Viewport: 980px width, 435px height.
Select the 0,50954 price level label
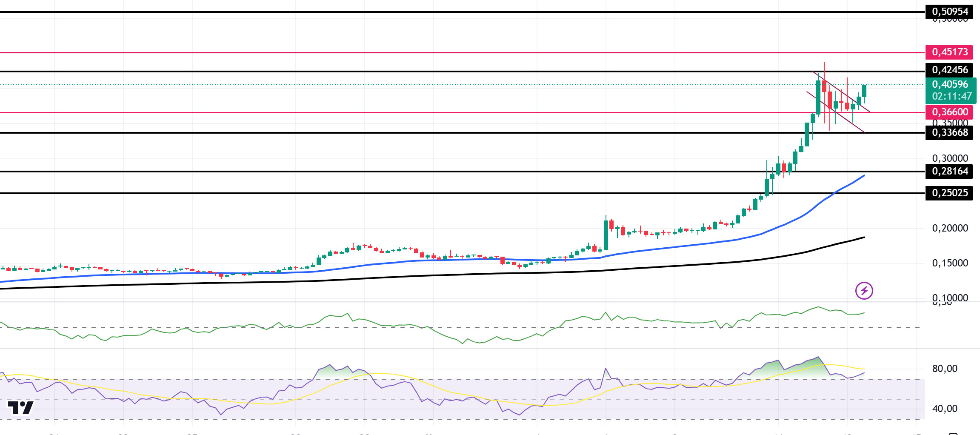(x=949, y=12)
